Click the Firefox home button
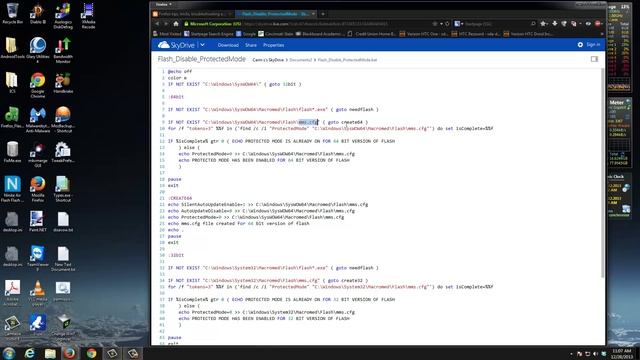 click(176, 24)
